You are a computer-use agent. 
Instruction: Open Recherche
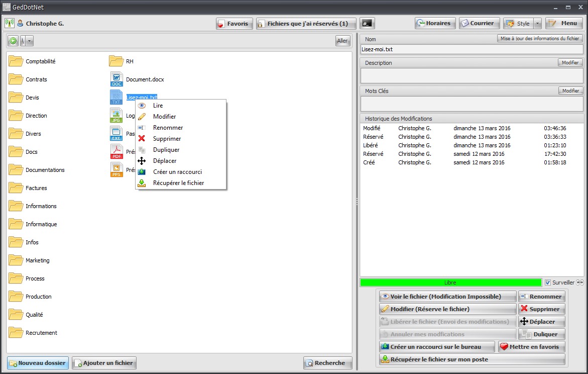coord(327,363)
